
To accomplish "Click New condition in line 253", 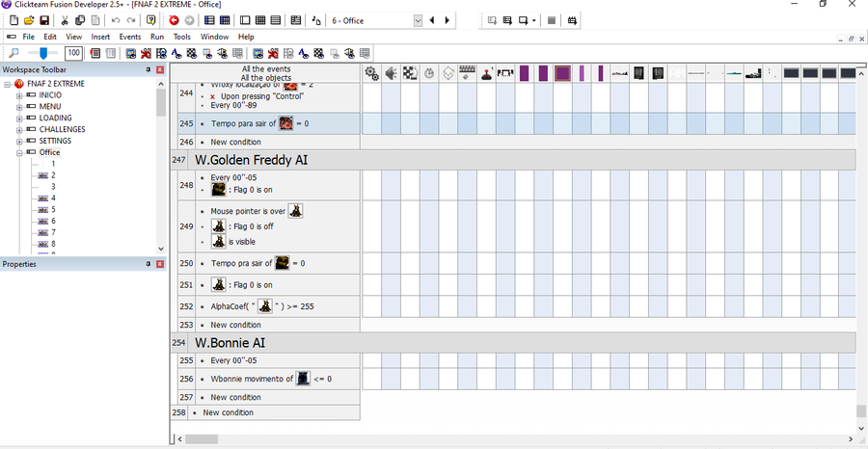I will point(235,325).
